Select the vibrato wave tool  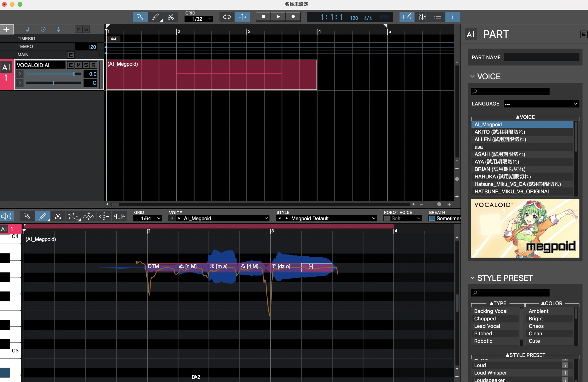coord(89,216)
